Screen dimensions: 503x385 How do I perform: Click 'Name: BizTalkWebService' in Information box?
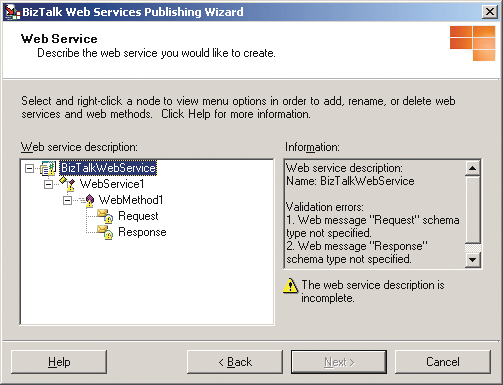click(x=350, y=181)
